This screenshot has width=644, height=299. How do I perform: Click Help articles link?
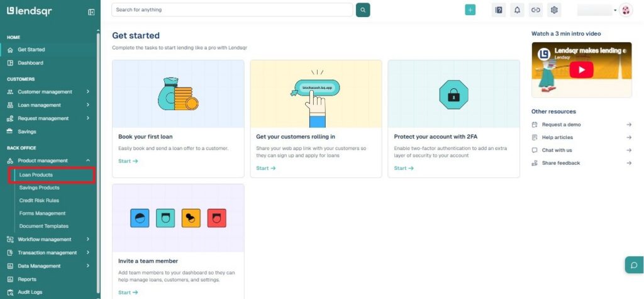click(x=557, y=137)
